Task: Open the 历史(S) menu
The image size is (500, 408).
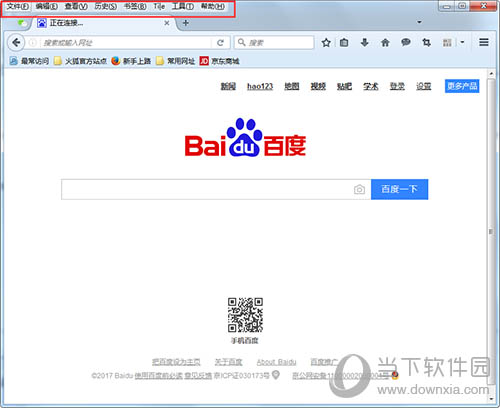Action: (105, 6)
